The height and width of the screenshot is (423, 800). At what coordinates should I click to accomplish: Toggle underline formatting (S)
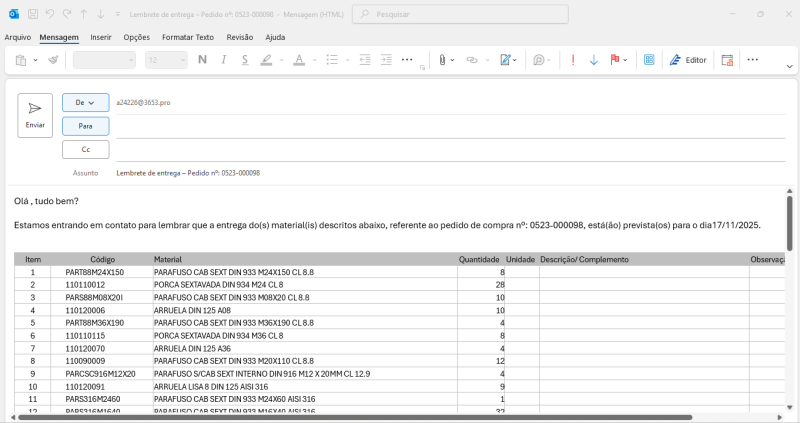244,60
